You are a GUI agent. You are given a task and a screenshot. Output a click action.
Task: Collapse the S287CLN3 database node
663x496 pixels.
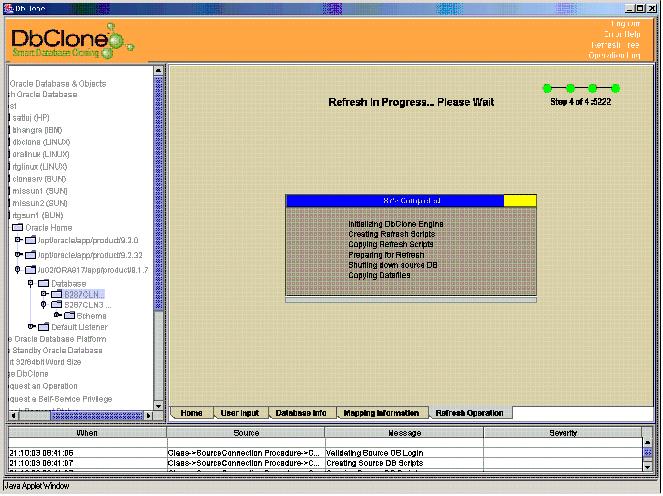[44, 304]
